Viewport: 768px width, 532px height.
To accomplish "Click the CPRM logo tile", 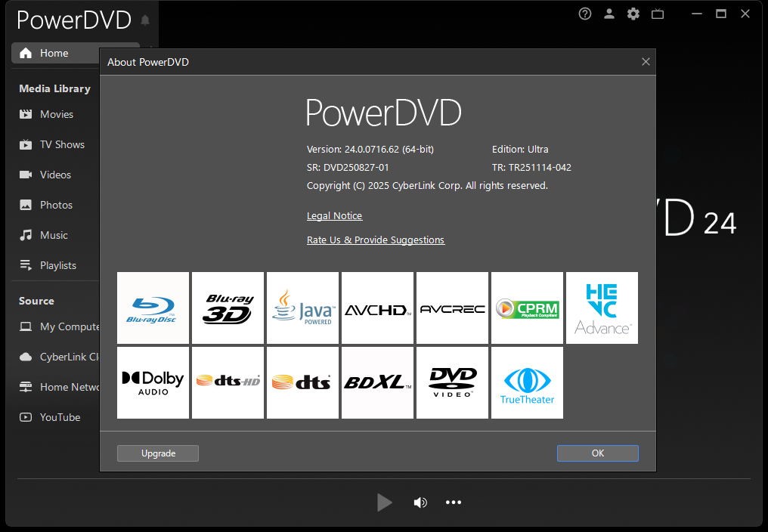I will [x=527, y=308].
